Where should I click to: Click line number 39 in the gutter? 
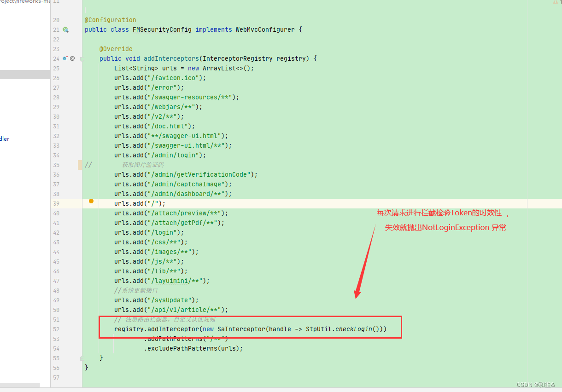point(56,203)
